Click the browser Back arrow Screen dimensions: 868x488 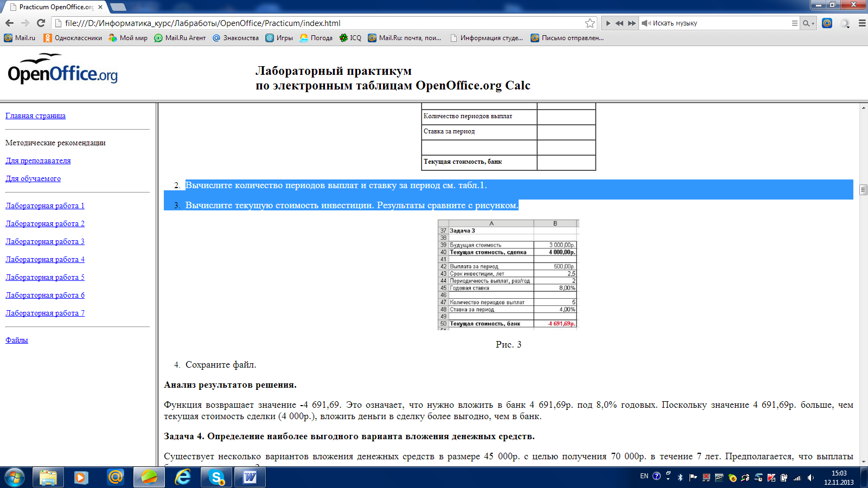click(9, 23)
